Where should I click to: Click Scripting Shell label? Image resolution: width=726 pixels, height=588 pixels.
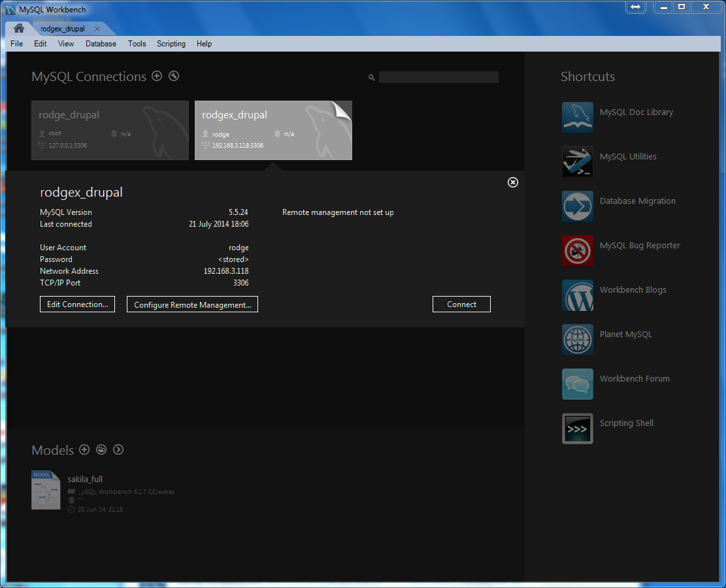627,423
